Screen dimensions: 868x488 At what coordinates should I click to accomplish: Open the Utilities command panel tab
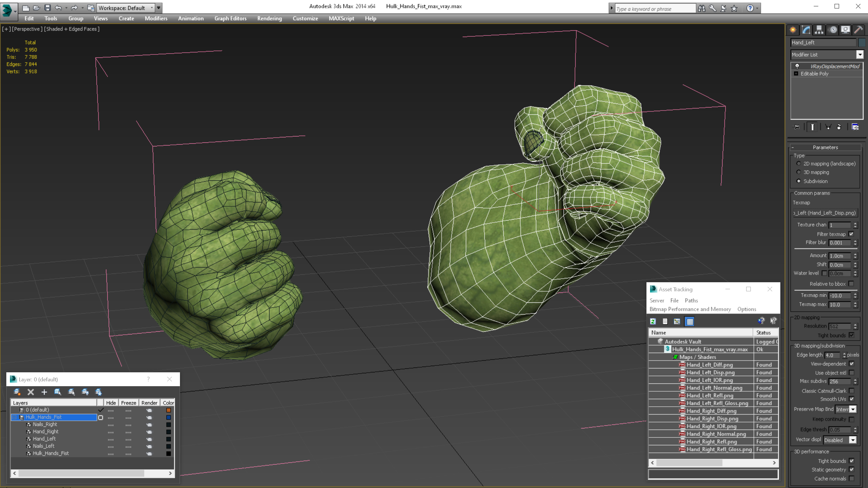858,30
